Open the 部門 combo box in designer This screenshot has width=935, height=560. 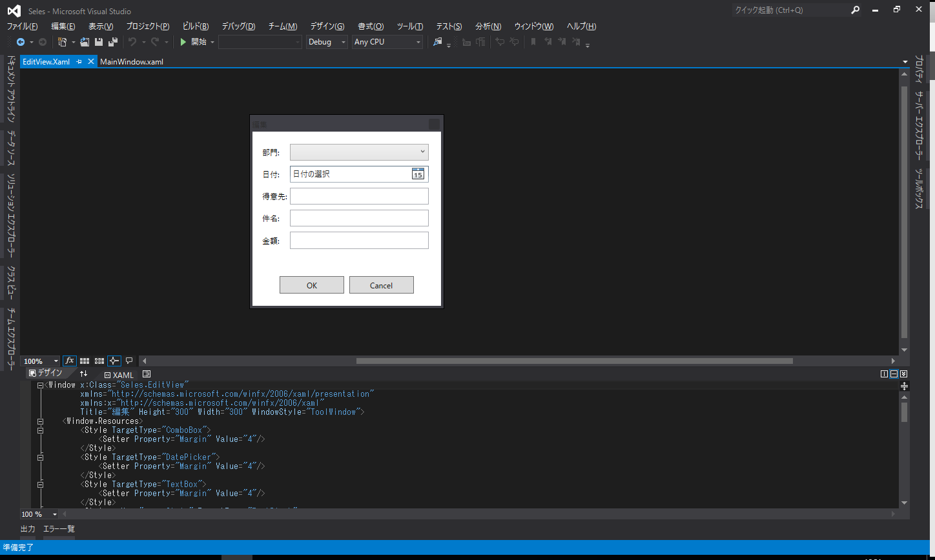coord(359,152)
